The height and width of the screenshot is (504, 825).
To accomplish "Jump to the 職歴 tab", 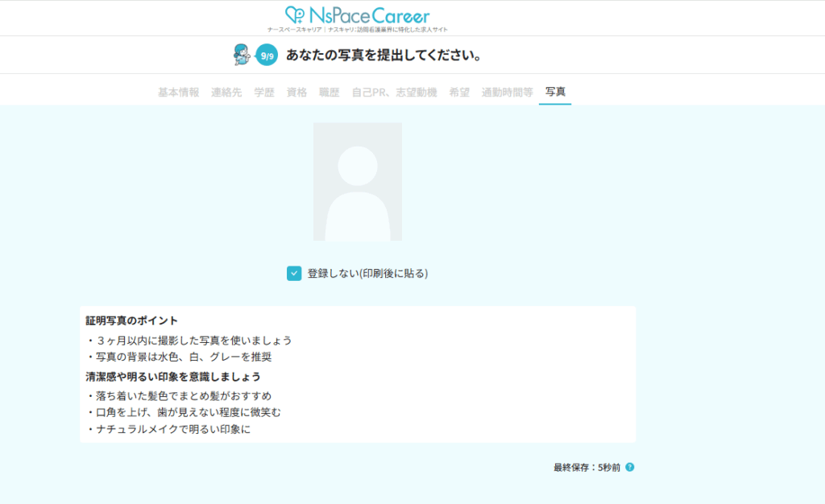I will click(x=329, y=93).
